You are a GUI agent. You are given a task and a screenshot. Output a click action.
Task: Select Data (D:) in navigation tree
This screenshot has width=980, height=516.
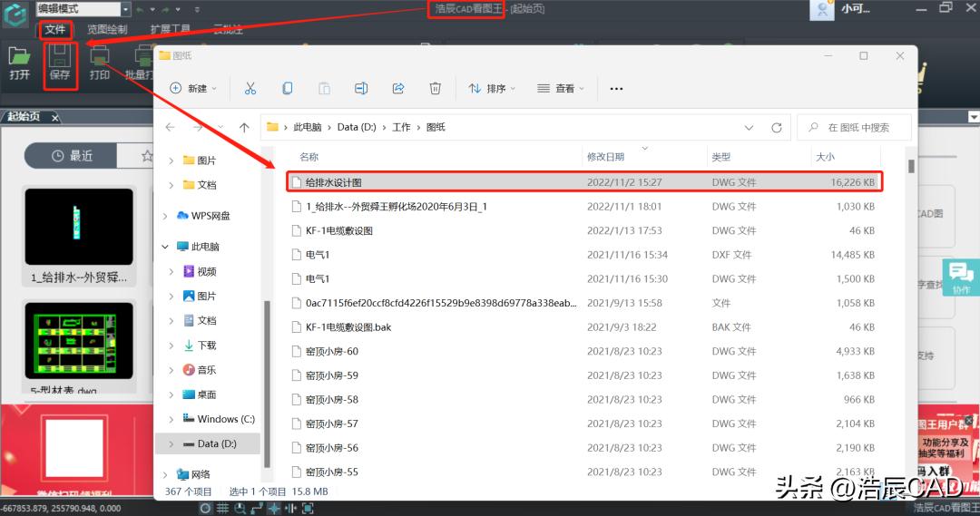pyautogui.click(x=208, y=443)
